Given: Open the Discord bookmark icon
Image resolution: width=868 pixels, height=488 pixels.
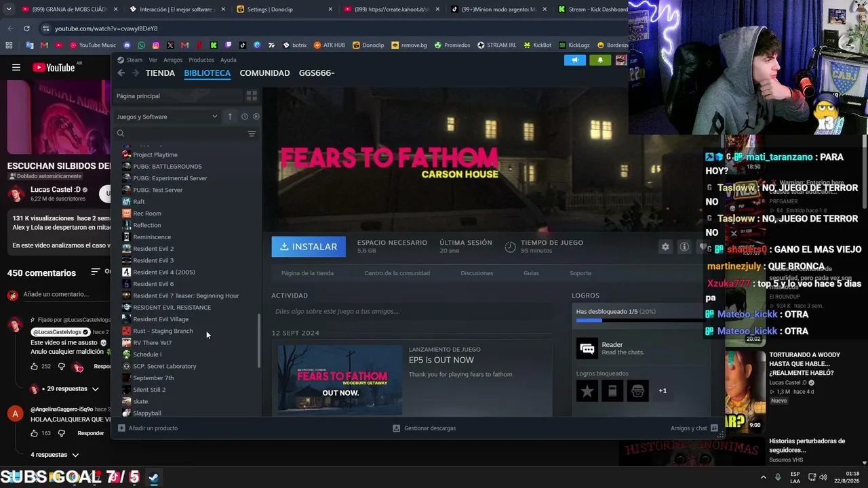Looking at the screenshot, I should point(127,45).
